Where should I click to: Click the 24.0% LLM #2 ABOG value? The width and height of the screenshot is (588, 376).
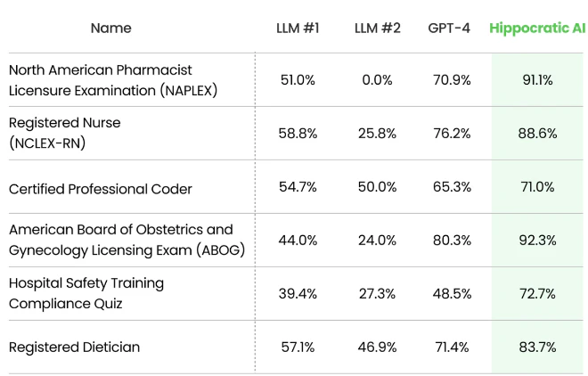tap(377, 241)
